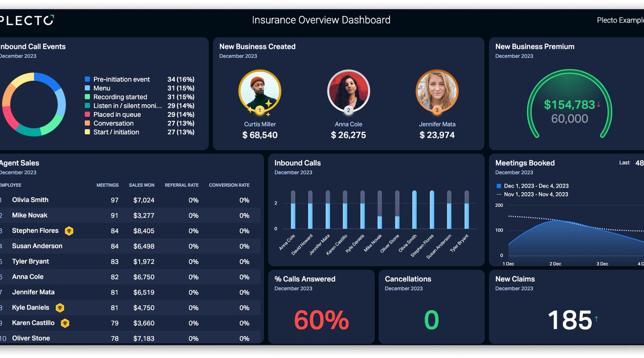
Task: Click Curtis Miller's gold rank 1 badge
Action: pos(260,110)
